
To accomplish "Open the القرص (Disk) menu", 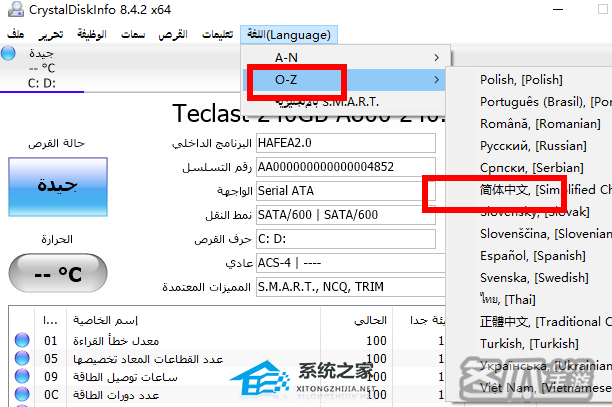I will click(173, 34).
